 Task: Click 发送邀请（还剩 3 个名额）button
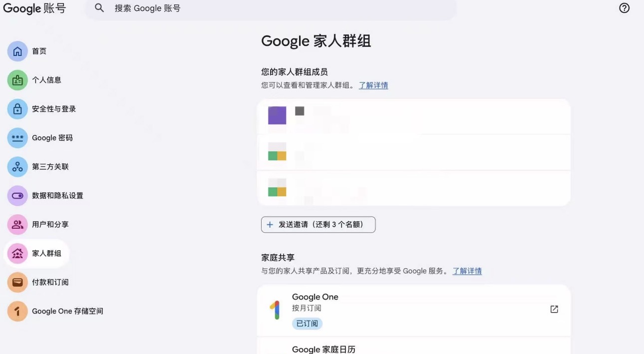point(318,225)
